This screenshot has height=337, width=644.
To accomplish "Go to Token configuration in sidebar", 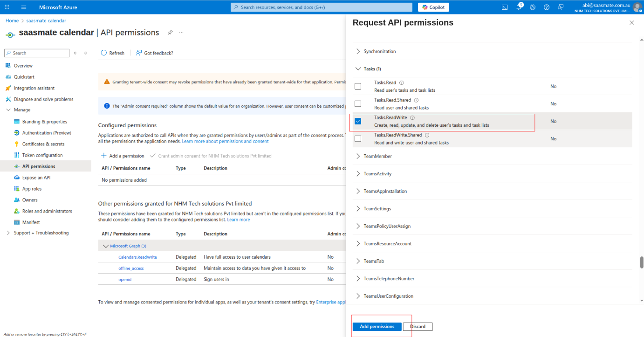I will (42, 155).
